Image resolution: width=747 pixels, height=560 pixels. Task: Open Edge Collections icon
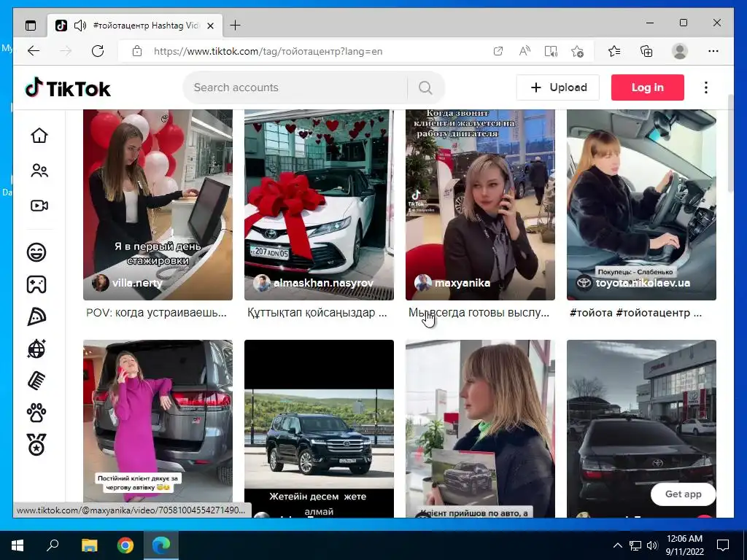tap(646, 51)
